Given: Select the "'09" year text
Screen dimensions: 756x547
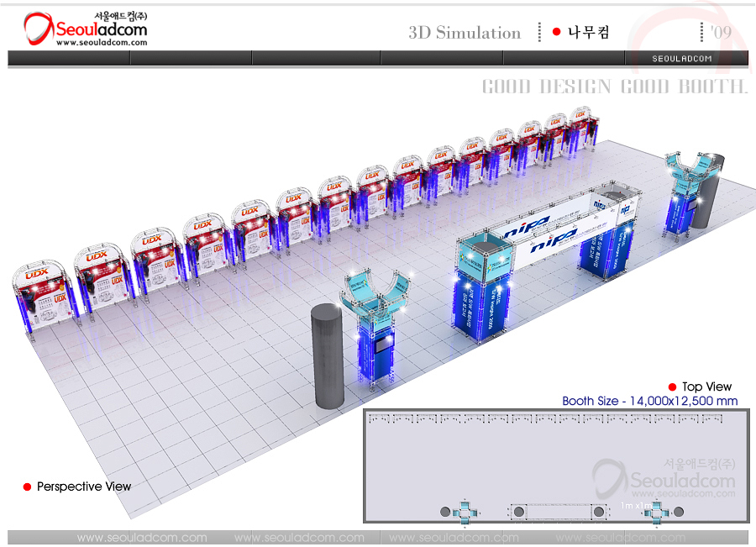Looking at the screenshot, I should click(x=721, y=32).
